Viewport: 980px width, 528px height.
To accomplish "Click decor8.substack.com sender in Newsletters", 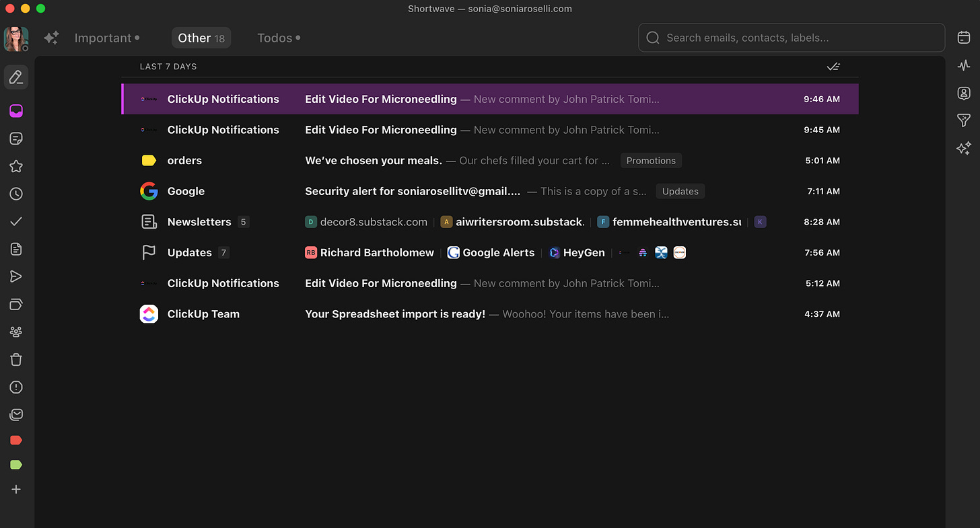I will pos(366,222).
